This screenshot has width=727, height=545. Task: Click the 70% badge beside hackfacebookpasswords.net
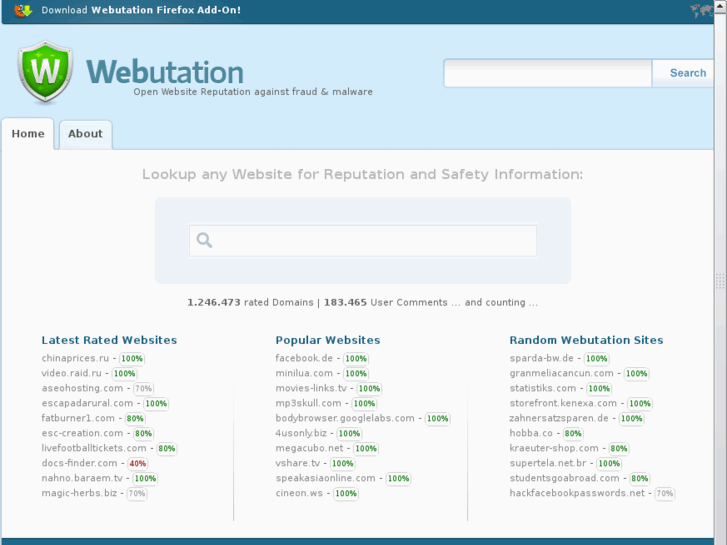tap(664, 493)
